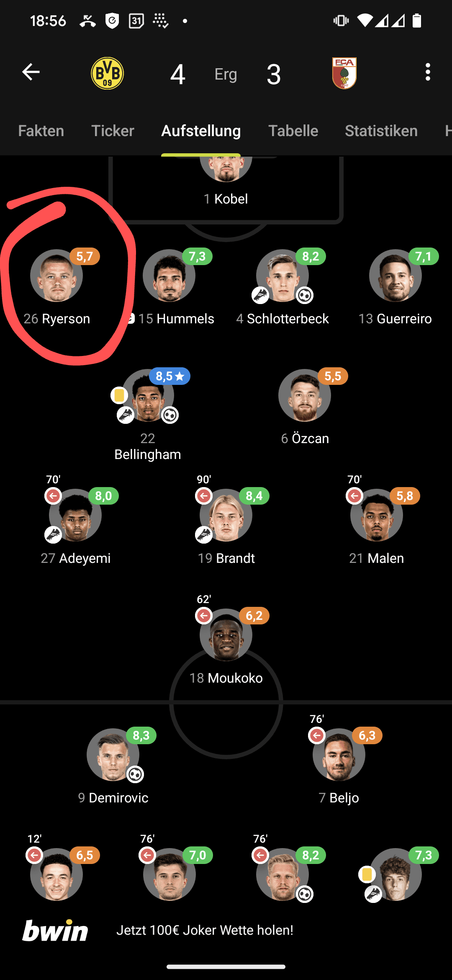Tap Demirovic's goal ball icon
The width and height of the screenshot is (452, 980).
pyautogui.click(x=135, y=774)
